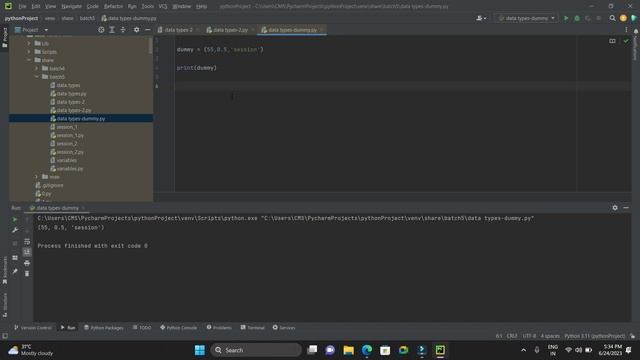Open the Terminal tool window
The image size is (640, 360).
[x=253, y=327]
